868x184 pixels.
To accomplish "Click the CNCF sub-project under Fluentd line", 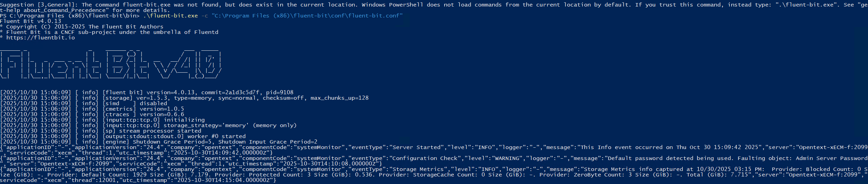I will (109, 32).
